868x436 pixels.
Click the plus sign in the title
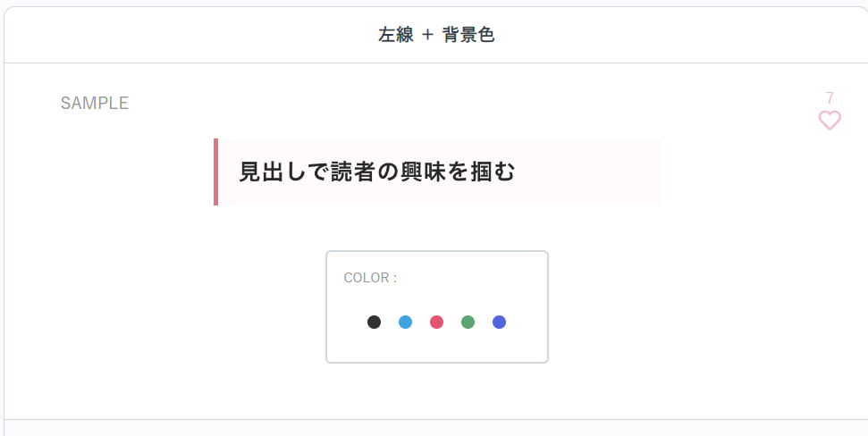coord(426,36)
